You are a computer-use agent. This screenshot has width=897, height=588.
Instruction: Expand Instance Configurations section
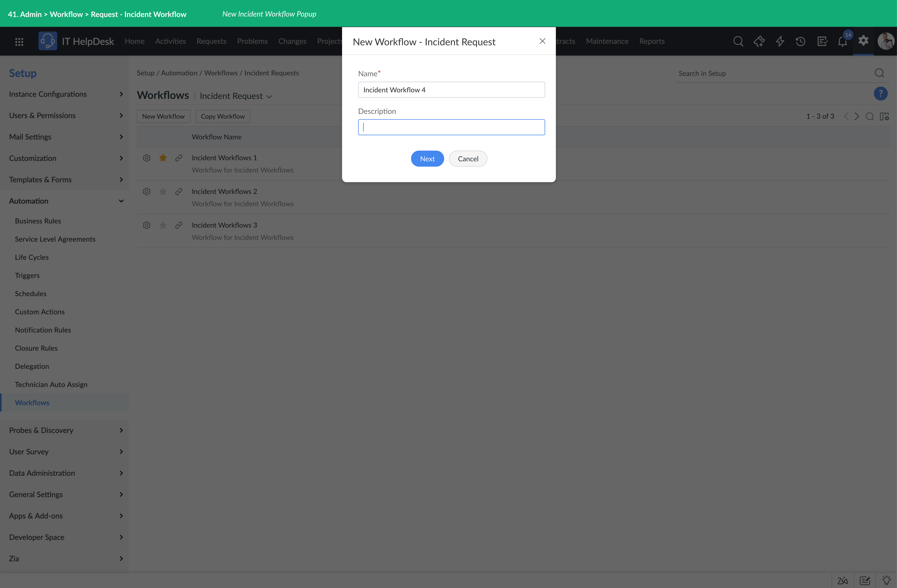click(64, 94)
